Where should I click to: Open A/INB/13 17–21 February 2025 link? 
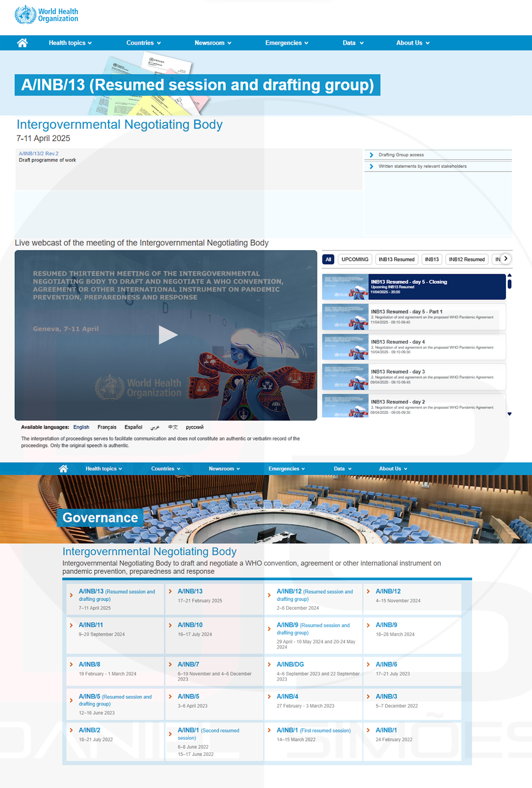click(190, 591)
